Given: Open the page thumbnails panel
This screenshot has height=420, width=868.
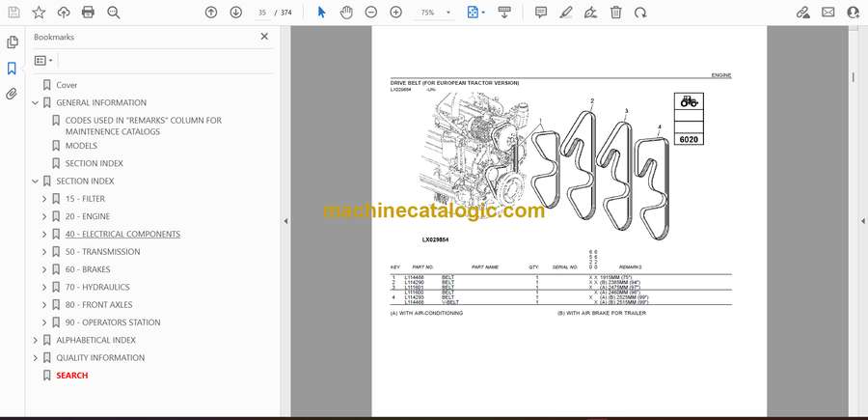Looking at the screenshot, I should 13,42.
